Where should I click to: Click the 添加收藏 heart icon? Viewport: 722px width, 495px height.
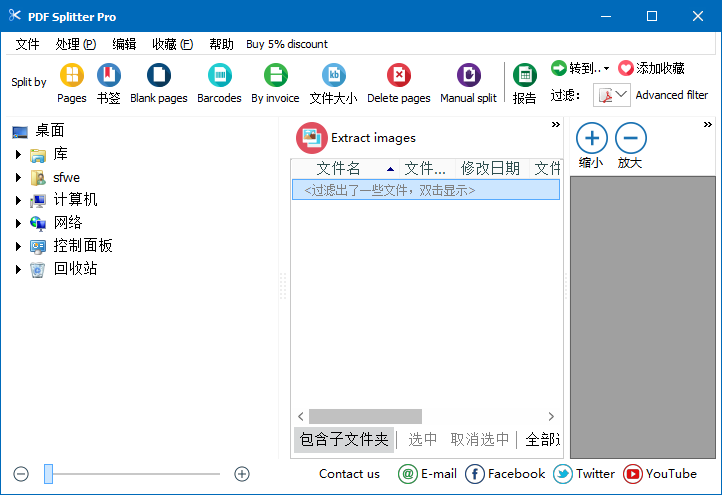(626, 69)
